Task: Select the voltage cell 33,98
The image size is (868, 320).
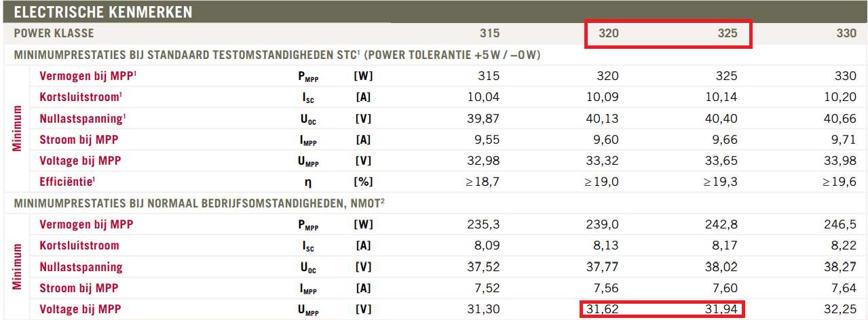Action: coord(841,161)
